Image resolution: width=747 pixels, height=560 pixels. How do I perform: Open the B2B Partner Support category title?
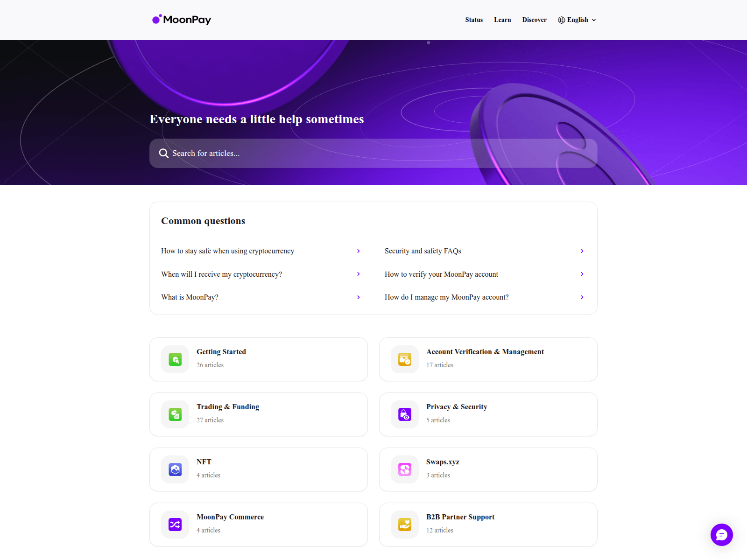pyautogui.click(x=460, y=517)
